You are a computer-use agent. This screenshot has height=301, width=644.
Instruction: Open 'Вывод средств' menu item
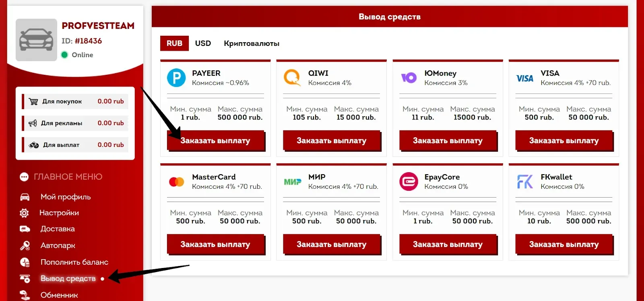(68, 278)
